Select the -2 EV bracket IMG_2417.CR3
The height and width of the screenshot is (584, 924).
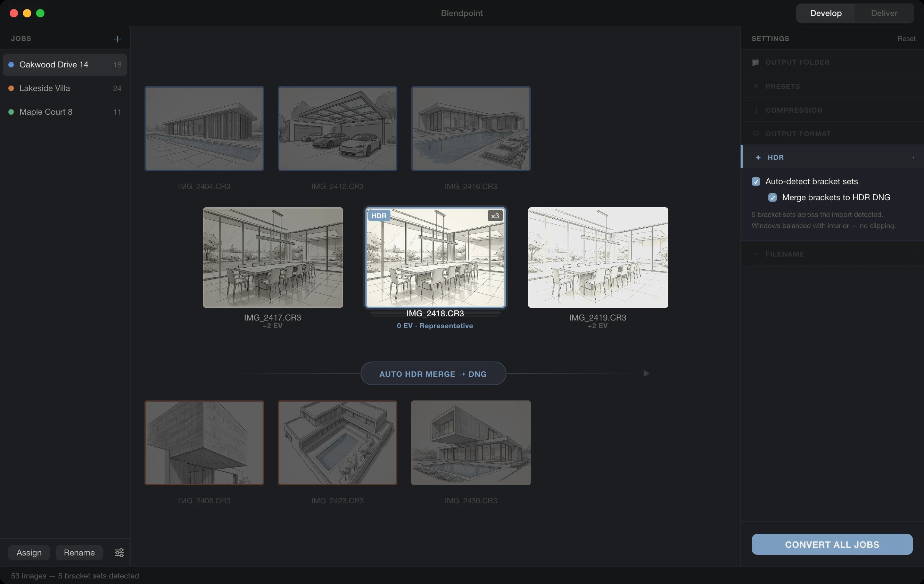(x=273, y=258)
